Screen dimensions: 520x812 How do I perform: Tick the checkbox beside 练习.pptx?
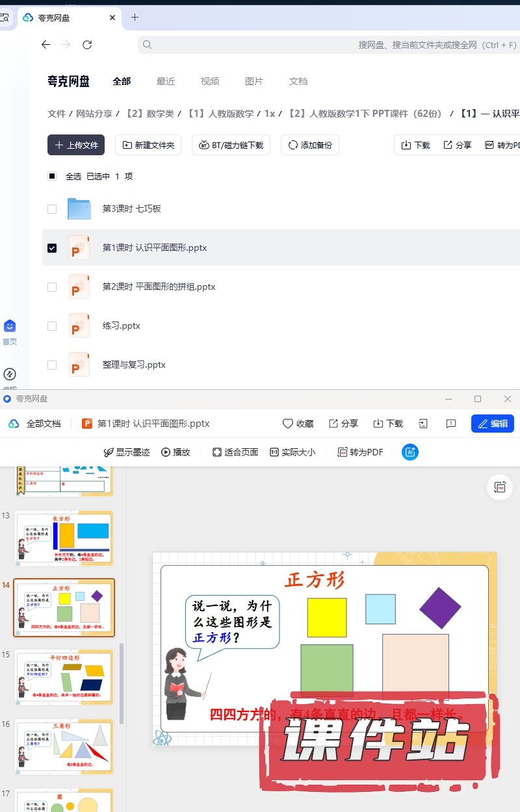point(52,326)
